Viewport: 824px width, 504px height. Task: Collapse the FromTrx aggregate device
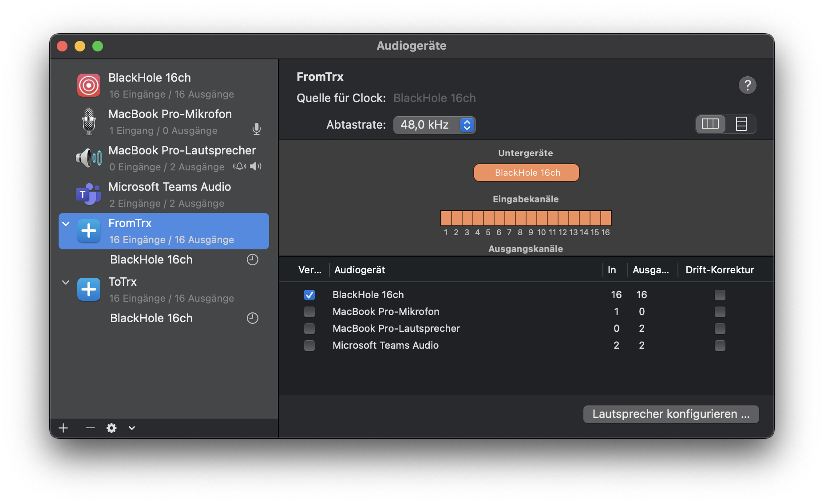66,224
